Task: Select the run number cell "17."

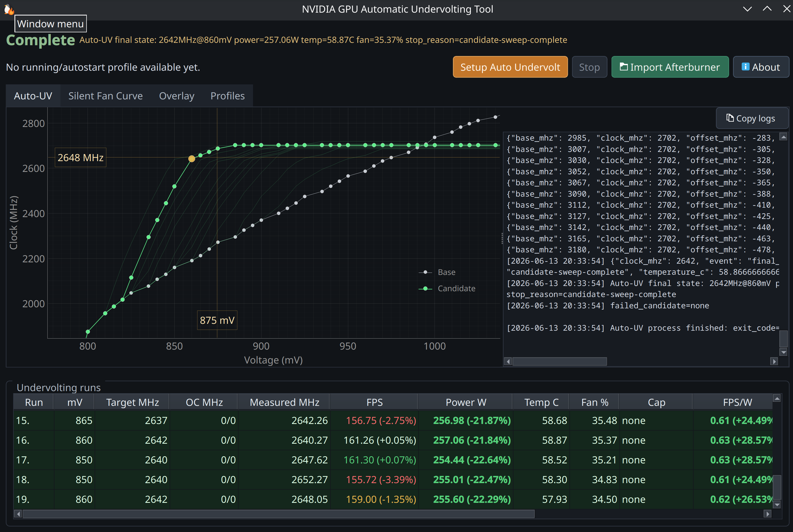Action: pos(33,460)
